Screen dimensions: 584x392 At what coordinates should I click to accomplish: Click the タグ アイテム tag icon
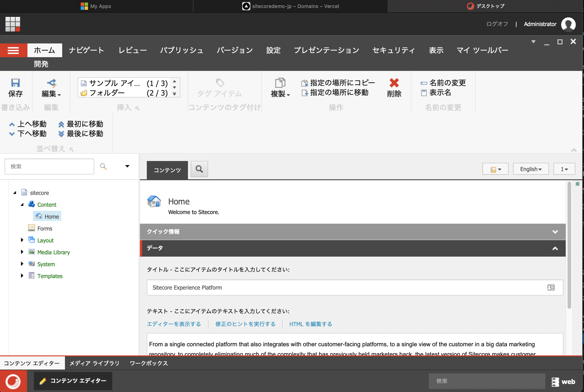(220, 83)
